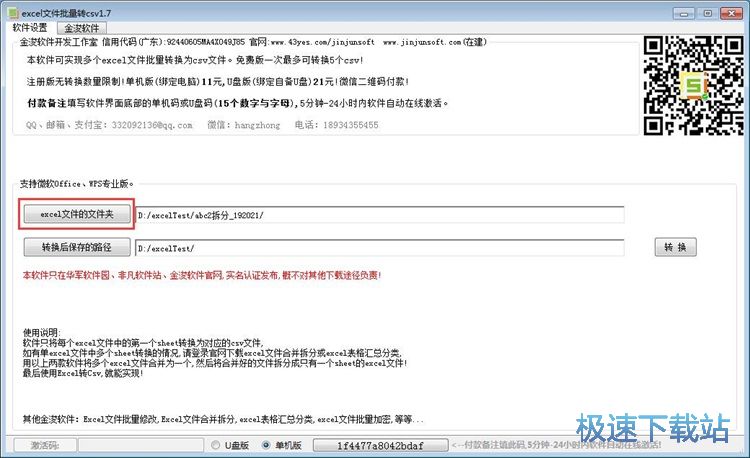
Task: Click the machine code 1f4477a8042bdaf button
Action: click(x=381, y=445)
